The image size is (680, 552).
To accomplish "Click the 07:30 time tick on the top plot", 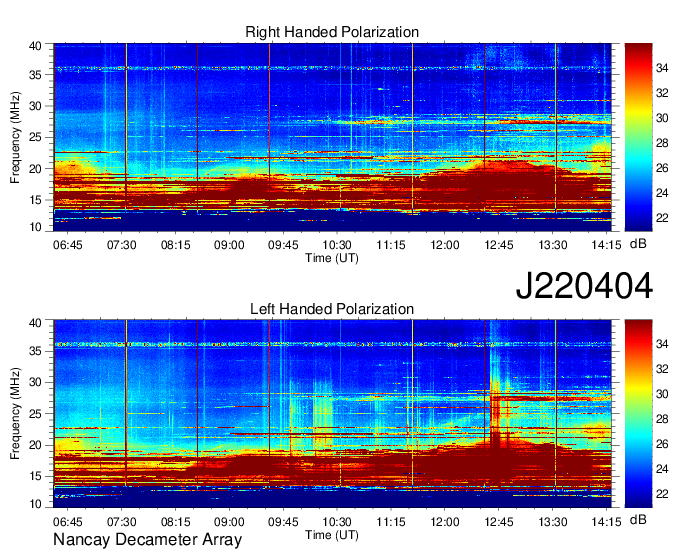I will (x=121, y=245).
